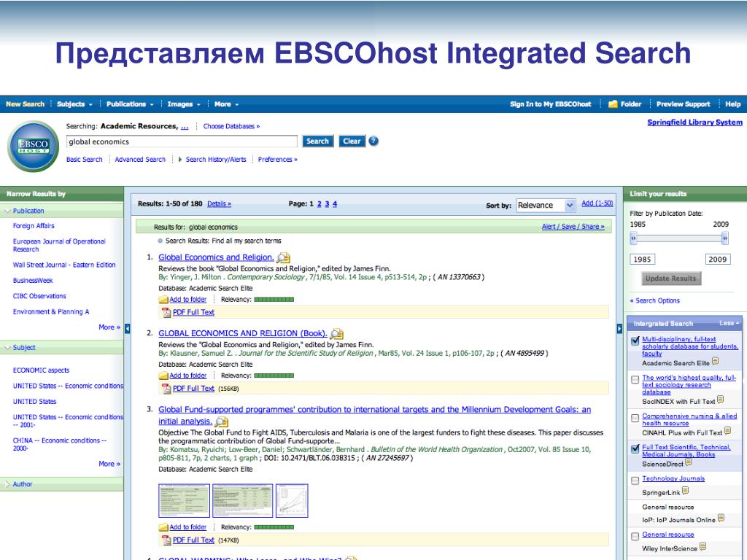Click the Search History/Alerts arrow icon

click(180, 160)
